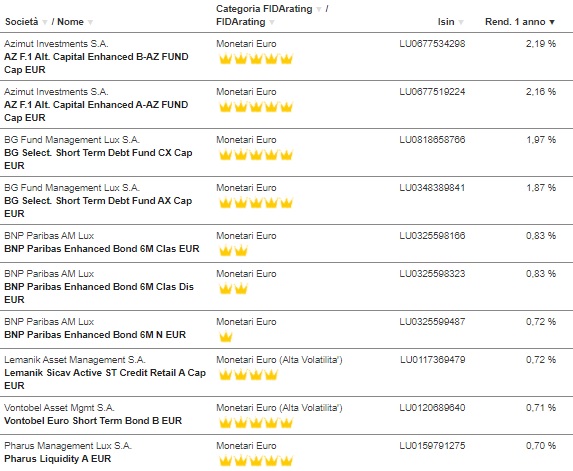The image size is (573, 471).
Task: Click crown rating of Pharus Liquidity A EUR
Action: [256, 460]
